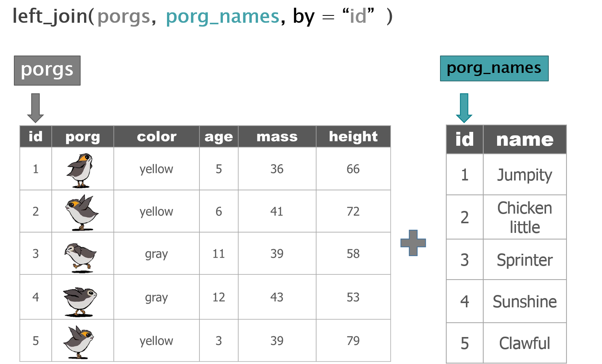Select the porg image in row 4
This screenshot has height=364, width=602.
(80, 302)
